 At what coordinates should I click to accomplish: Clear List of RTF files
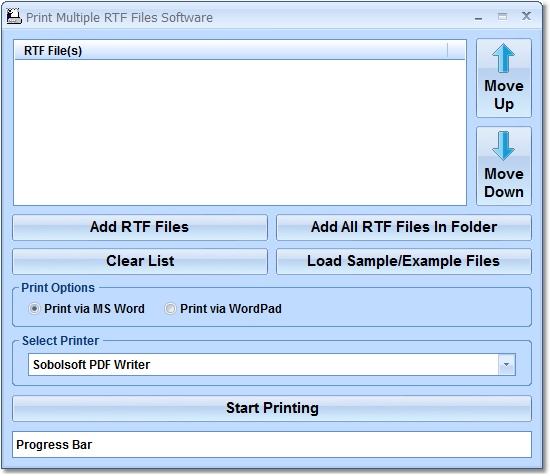click(140, 261)
